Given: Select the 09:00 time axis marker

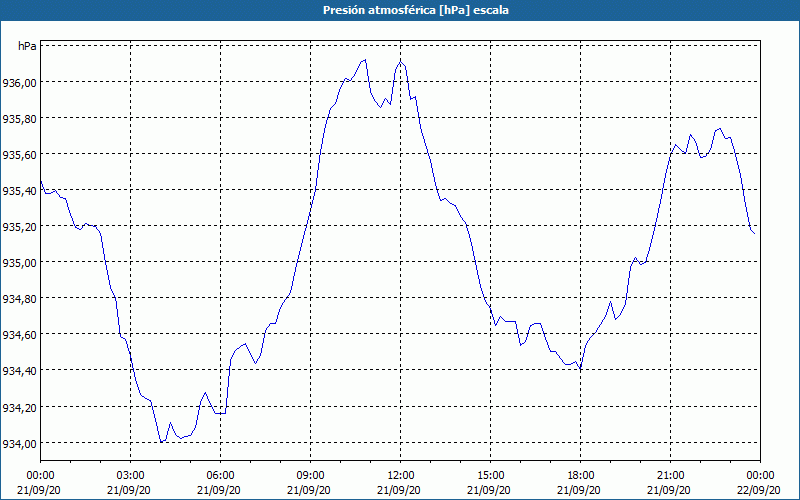Looking at the screenshot, I should tap(311, 476).
